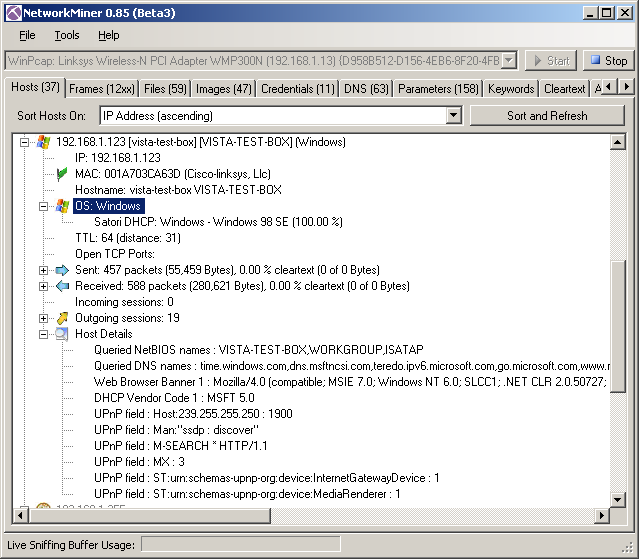Select UPnP field Man:"ssdp : discover" row
639x559 pixels.
coord(176,430)
